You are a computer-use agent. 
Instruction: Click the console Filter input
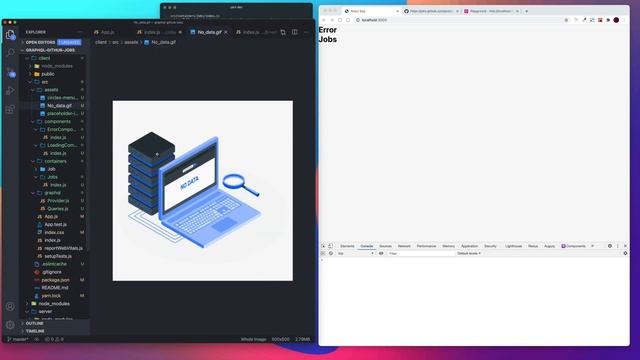[x=420, y=253]
